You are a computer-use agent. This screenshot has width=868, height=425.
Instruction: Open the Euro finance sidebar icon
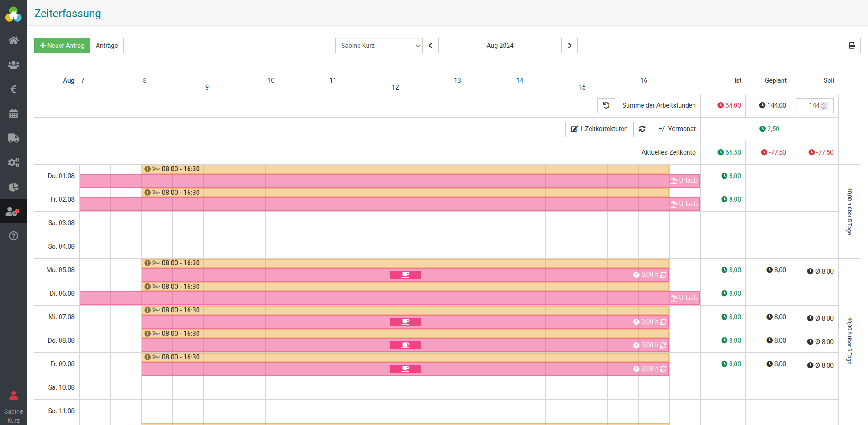(x=14, y=90)
